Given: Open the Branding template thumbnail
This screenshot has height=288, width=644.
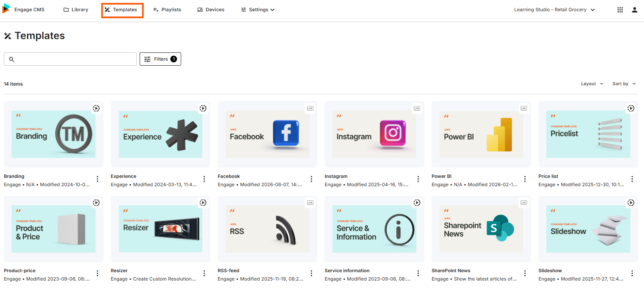Looking at the screenshot, I should pyautogui.click(x=54, y=134).
